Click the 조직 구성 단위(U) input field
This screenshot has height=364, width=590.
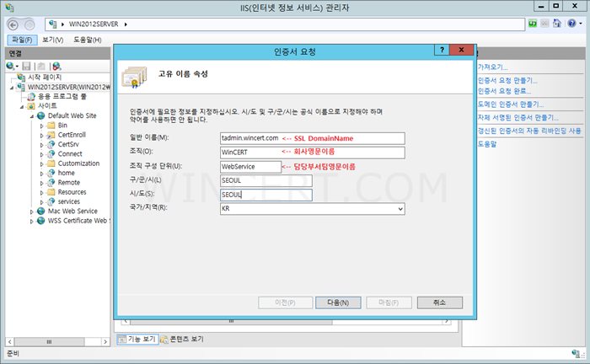tap(250, 166)
